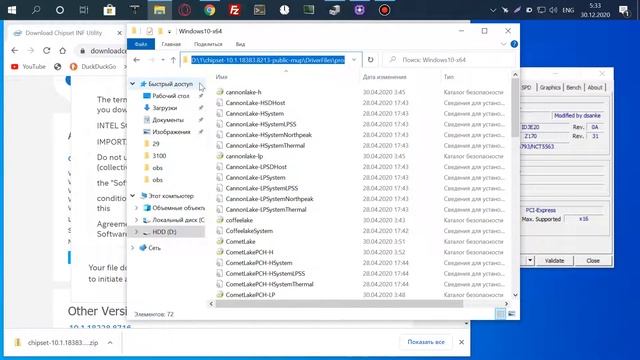This screenshot has width=640, height=360.
Task: Open notification center icon
Action: [624, 10]
